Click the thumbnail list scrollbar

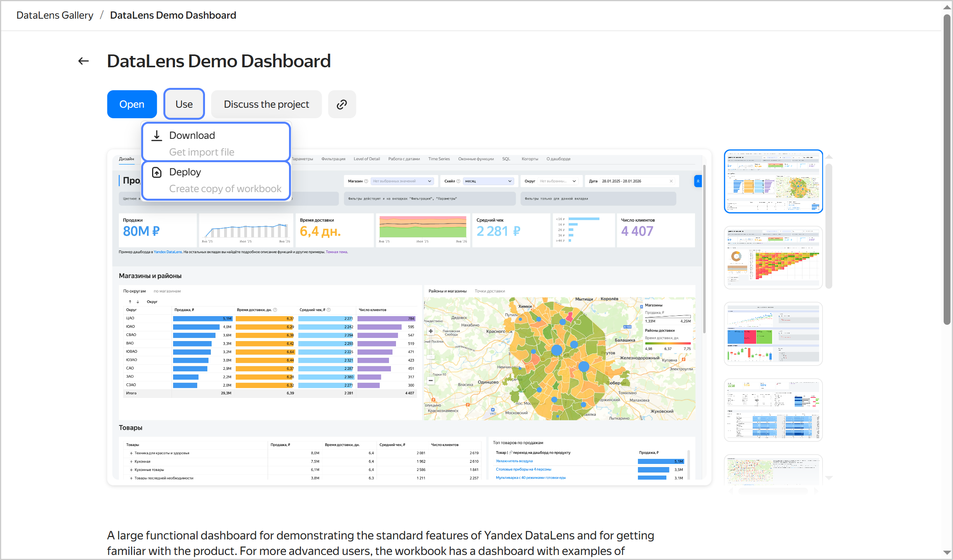tap(829, 226)
